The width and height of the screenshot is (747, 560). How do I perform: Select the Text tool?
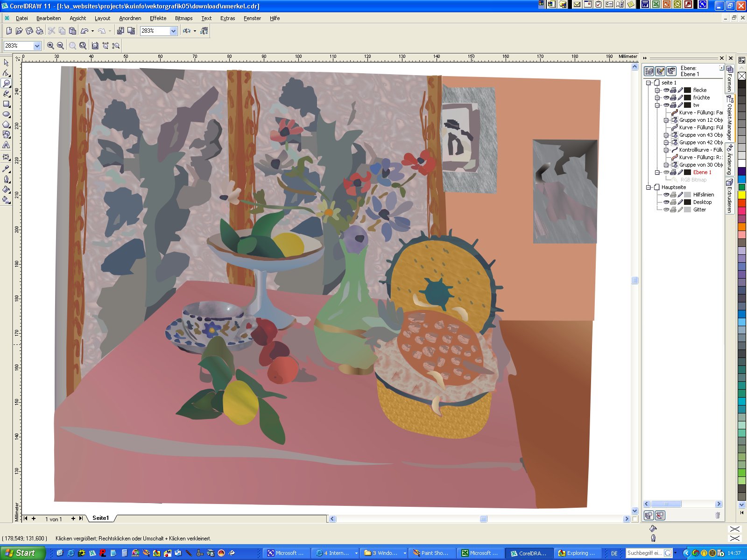6,145
